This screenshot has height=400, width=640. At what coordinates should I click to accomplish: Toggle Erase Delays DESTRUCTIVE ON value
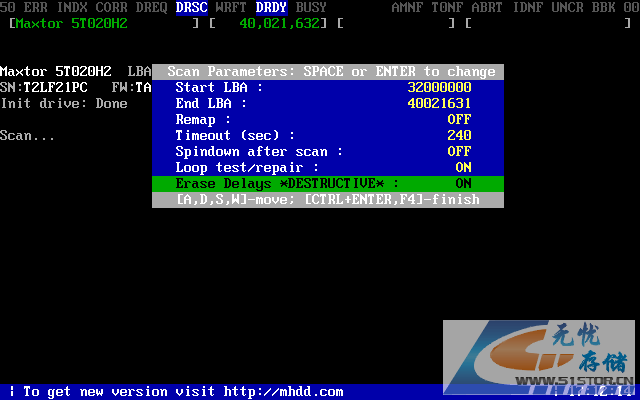(463, 183)
